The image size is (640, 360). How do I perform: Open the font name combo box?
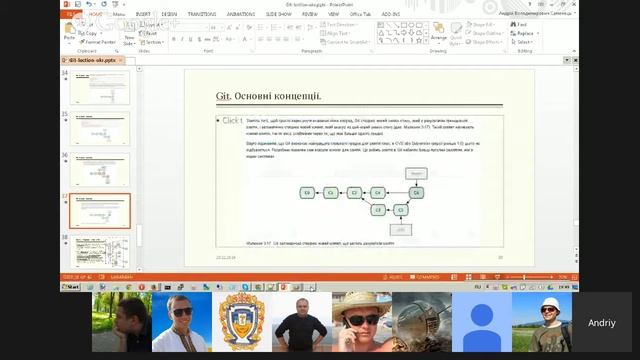point(189,27)
